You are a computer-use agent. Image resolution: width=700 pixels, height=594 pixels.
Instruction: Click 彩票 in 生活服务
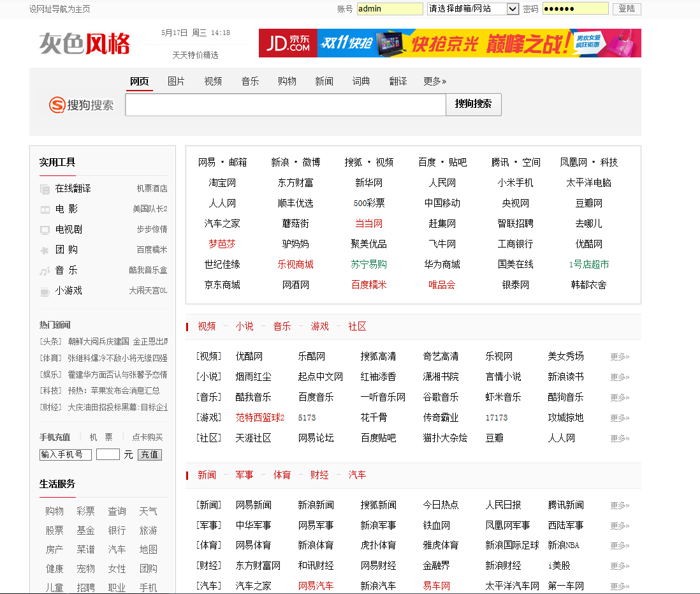pyautogui.click(x=85, y=512)
